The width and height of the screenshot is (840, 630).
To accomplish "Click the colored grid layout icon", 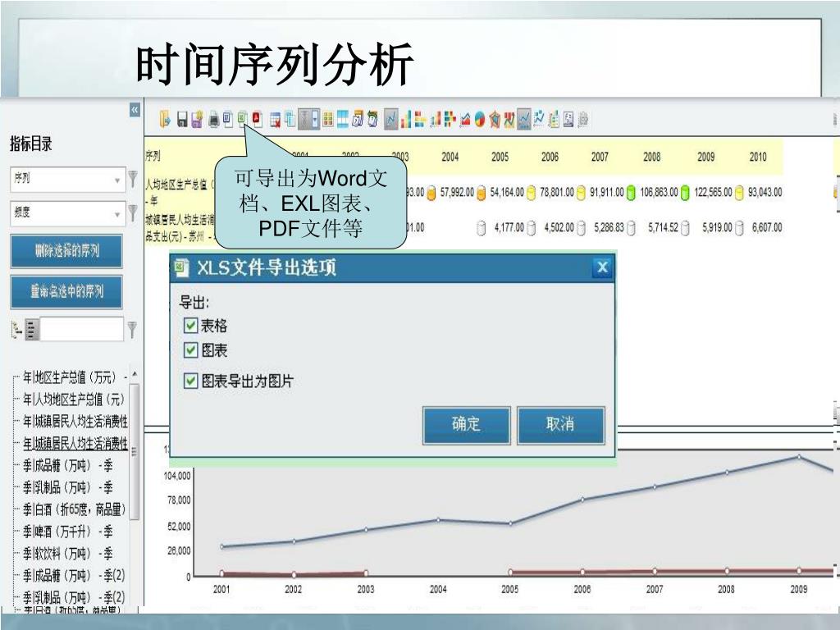I will 328,119.
